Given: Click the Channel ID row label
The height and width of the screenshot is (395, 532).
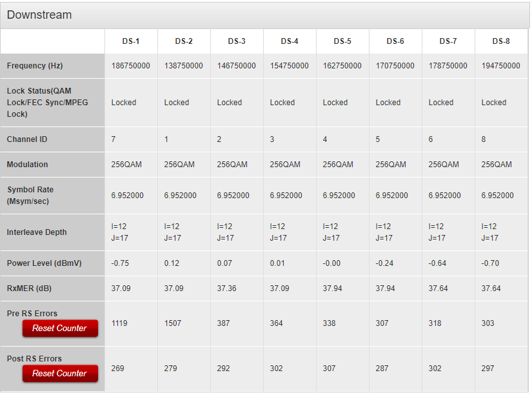Looking at the screenshot, I should pyautogui.click(x=27, y=139).
